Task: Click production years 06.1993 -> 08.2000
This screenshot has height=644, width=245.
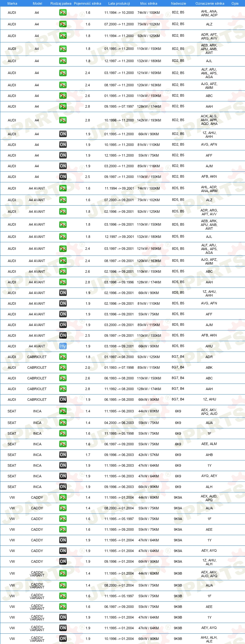Action: pos(119,378)
